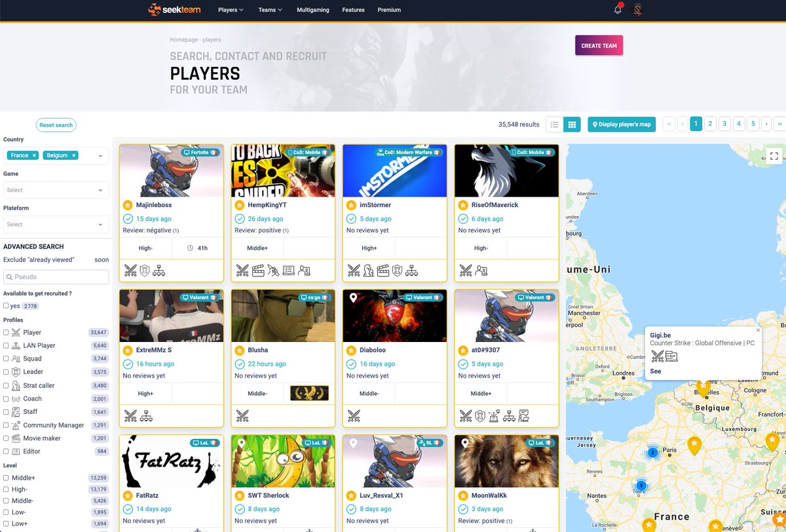Click the location pin on Diaboloo's card
786x532 pixels.
tap(353, 298)
